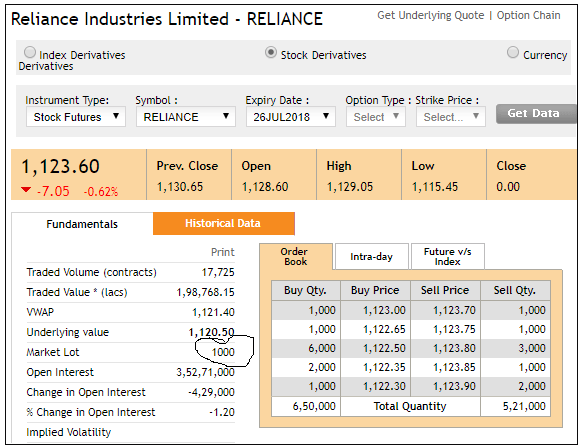Click total sell quantity 5,21,000
This screenshot has height=448, width=582.
[524, 406]
